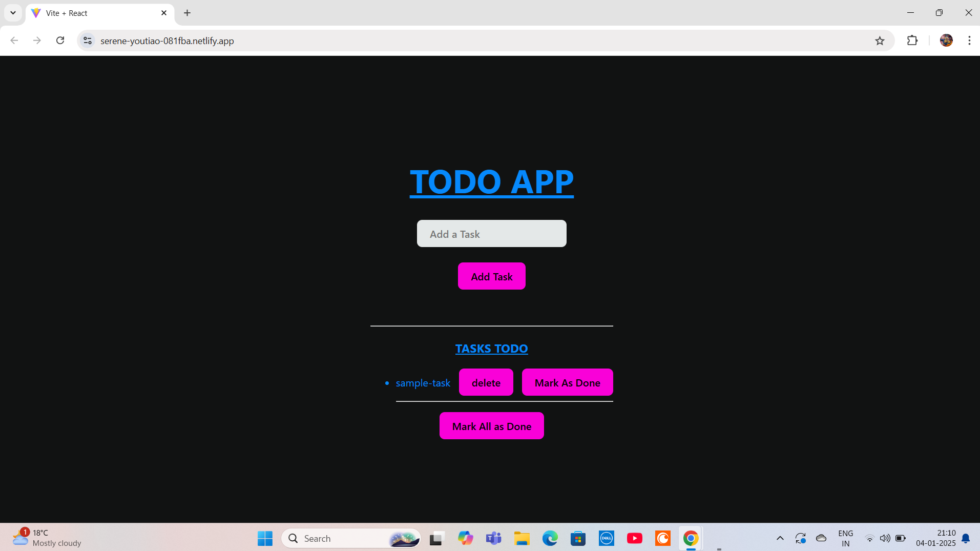Launch YouTube from the taskbar
980x551 pixels.
coord(634,538)
